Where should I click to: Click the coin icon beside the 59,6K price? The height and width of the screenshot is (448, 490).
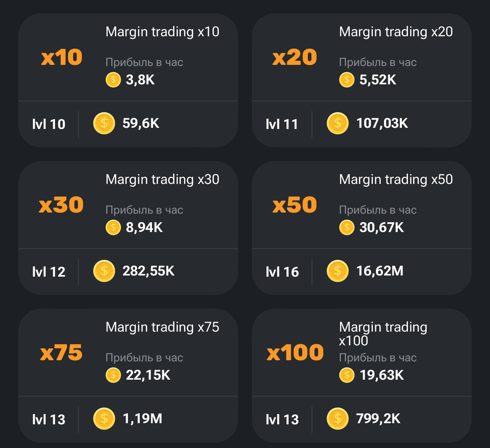pos(104,124)
